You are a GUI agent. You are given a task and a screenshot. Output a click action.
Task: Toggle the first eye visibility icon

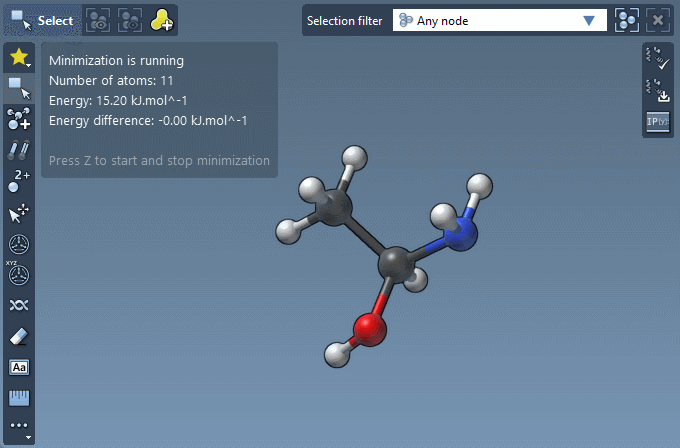click(97, 20)
